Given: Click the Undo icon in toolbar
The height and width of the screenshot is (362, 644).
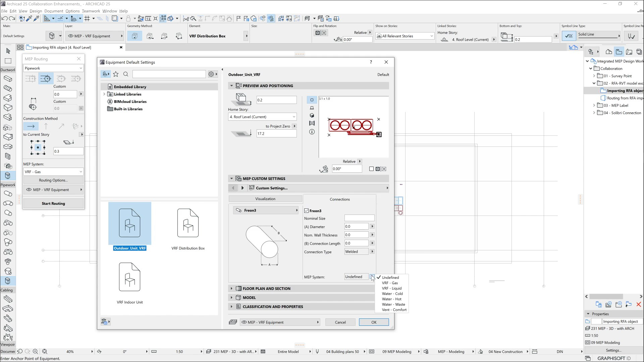Looking at the screenshot, I should [4, 18].
